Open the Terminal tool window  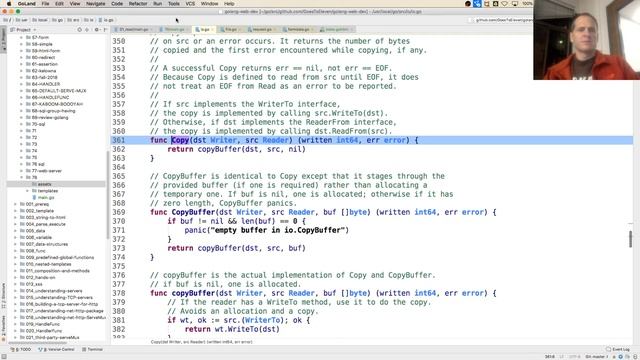pyautogui.click(x=93, y=349)
